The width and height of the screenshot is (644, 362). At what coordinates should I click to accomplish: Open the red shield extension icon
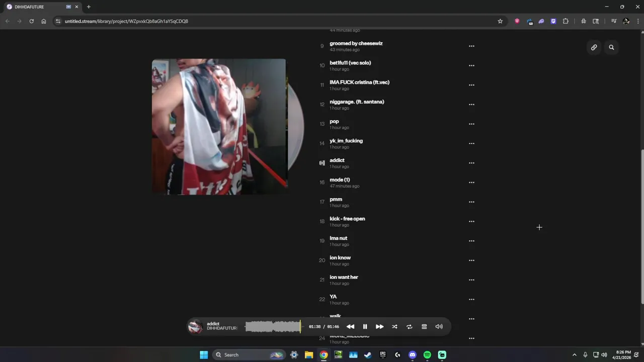pos(517,21)
